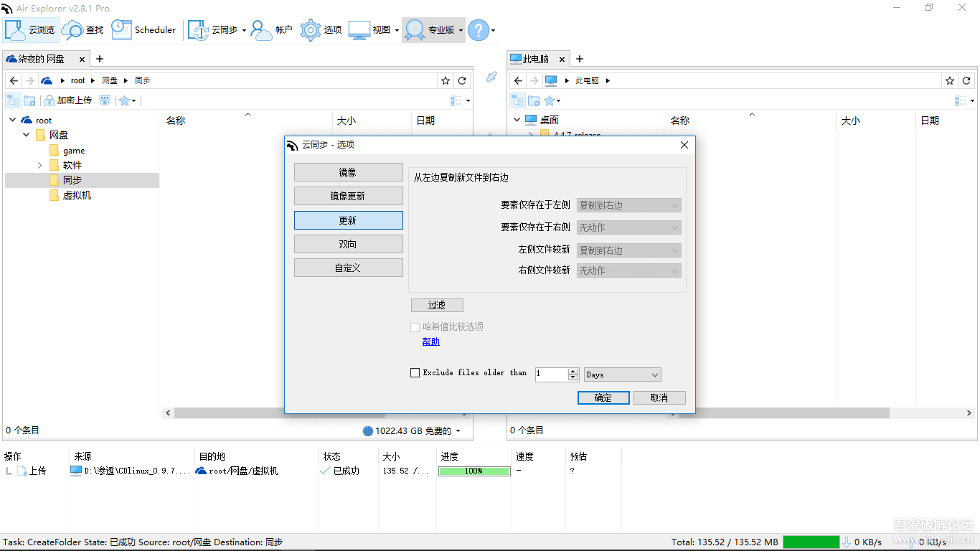This screenshot has width=980, height=551.
Task: Expand the 云同步 toolbar dropdown arrow
Action: (x=244, y=29)
